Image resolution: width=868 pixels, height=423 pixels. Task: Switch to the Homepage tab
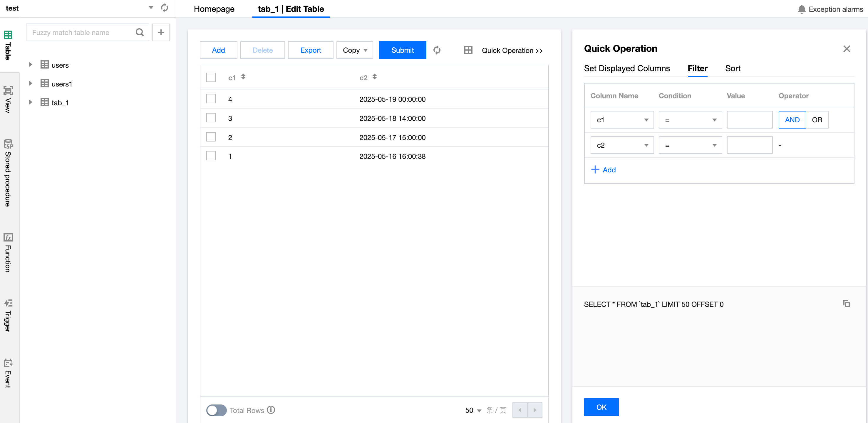pos(214,9)
